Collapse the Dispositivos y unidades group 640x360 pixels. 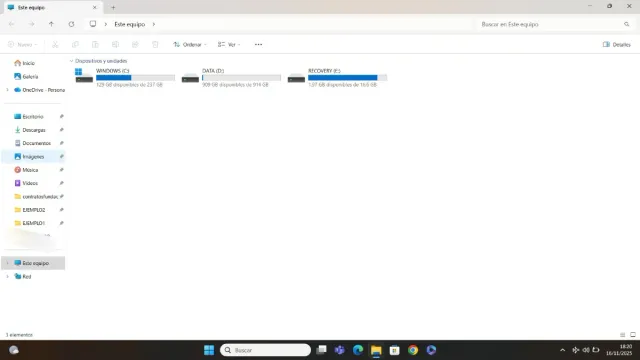point(71,61)
